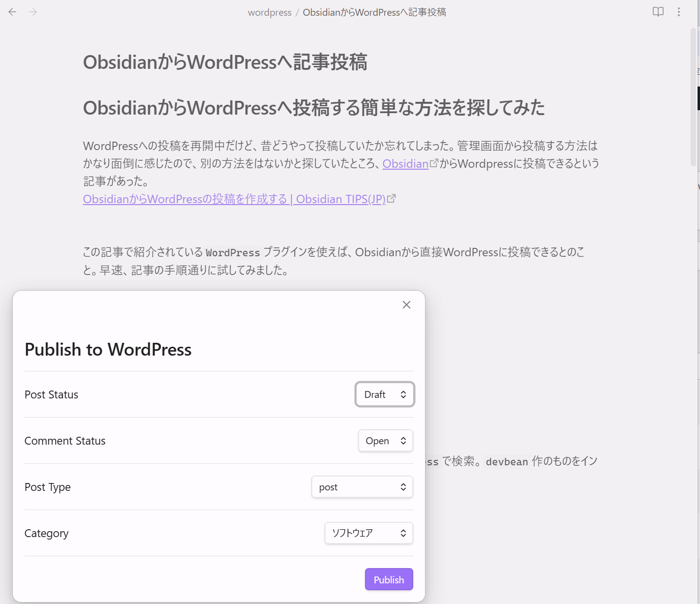Open the Post Status dropdown showing Draft
The image size is (700, 604).
click(385, 394)
